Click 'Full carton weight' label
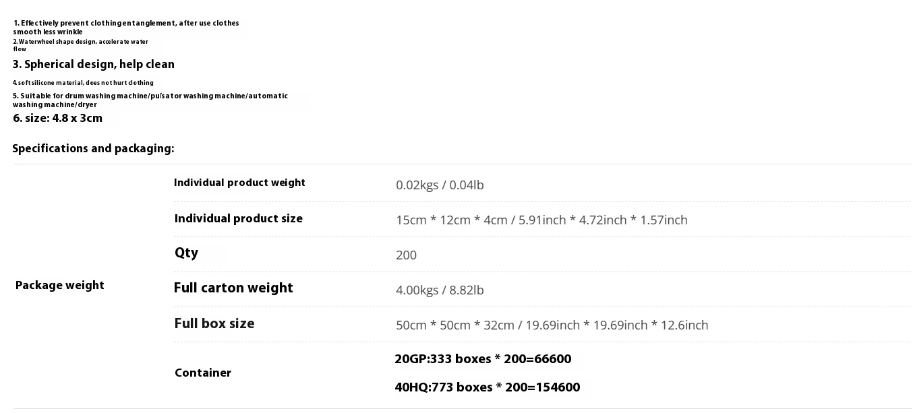The image size is (912, 413). pos(233,288)
